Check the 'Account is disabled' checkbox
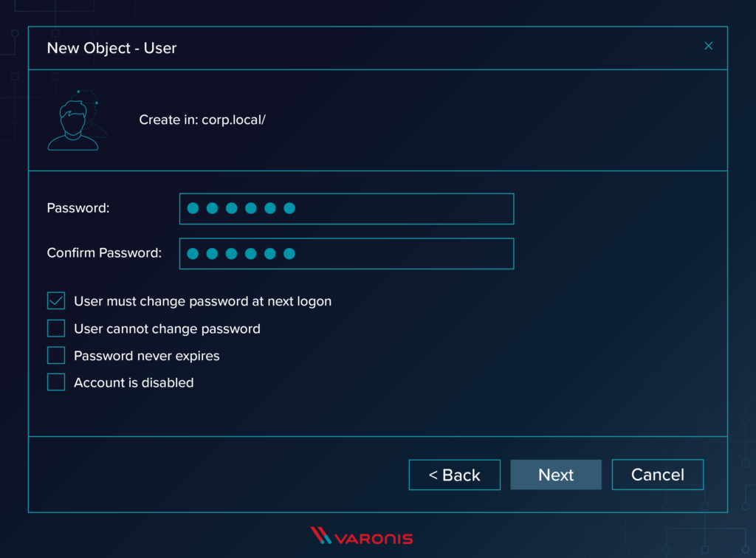The height and width of the screenshot is (558, 756). point(55,382)
